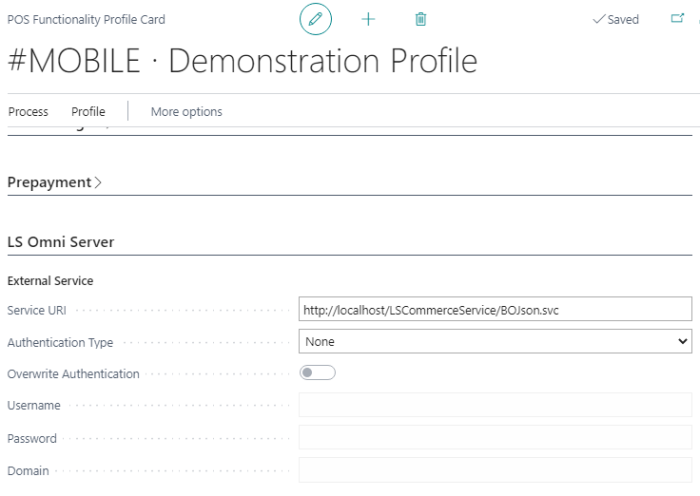Click the Password input field
Image resolution: width=700 pixels, height=496 pixels.
tap(495, 438)
